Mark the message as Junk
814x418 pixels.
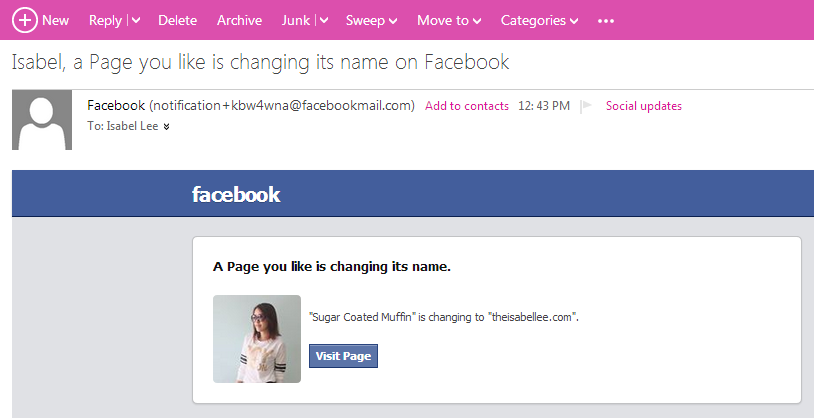pyautogui.click(x=296, y=21)
